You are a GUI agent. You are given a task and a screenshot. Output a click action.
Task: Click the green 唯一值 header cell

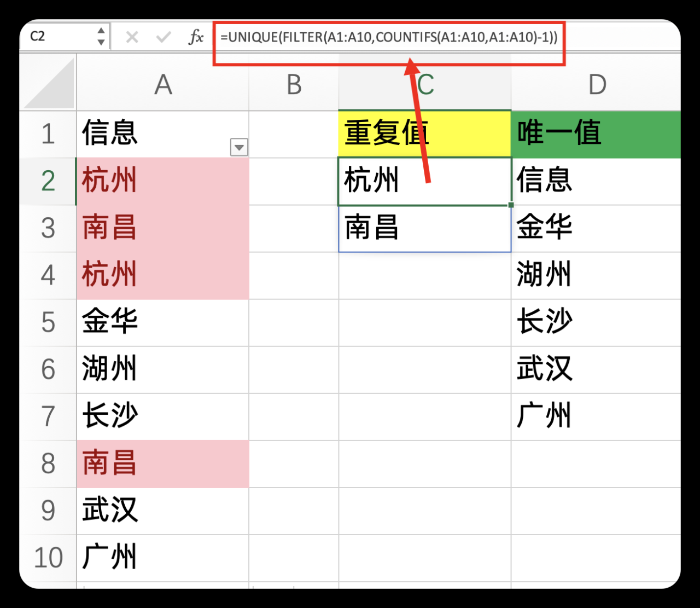tap(596, 134)
